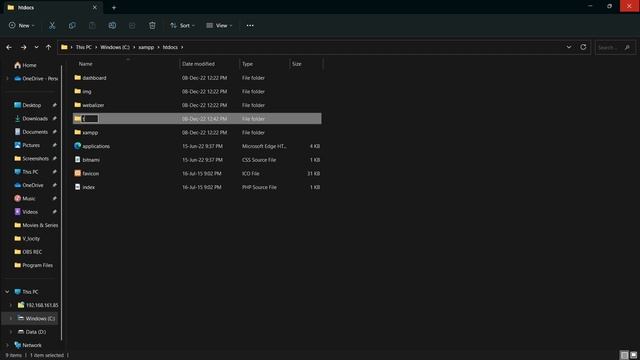640x360 pixels.
Task: Expand the OneDrive - Personal tree node
Action: (x=7, y=78)
